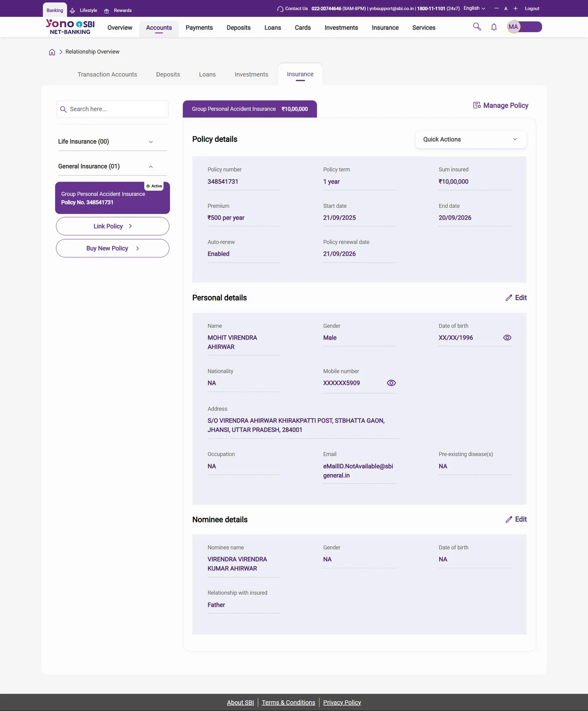
Task: Switch to Transaction Accounts tab
Action: (107, 75)
